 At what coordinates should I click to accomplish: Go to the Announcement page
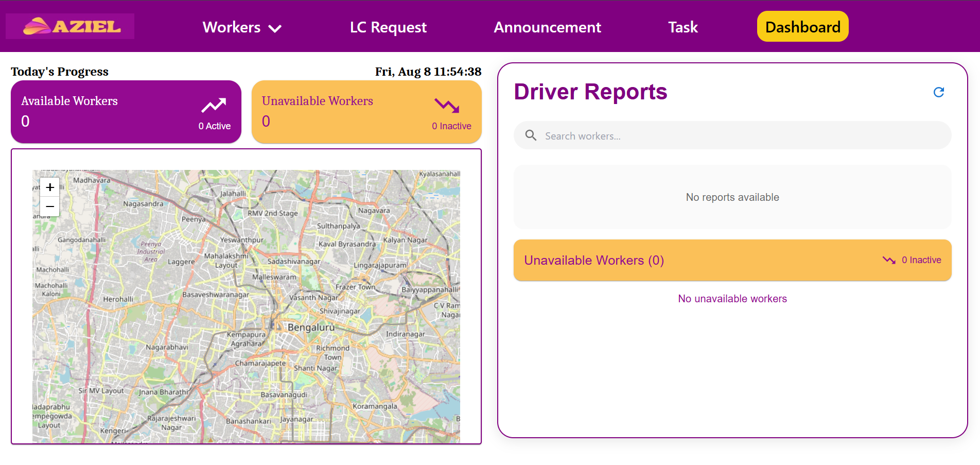point(547,27)
